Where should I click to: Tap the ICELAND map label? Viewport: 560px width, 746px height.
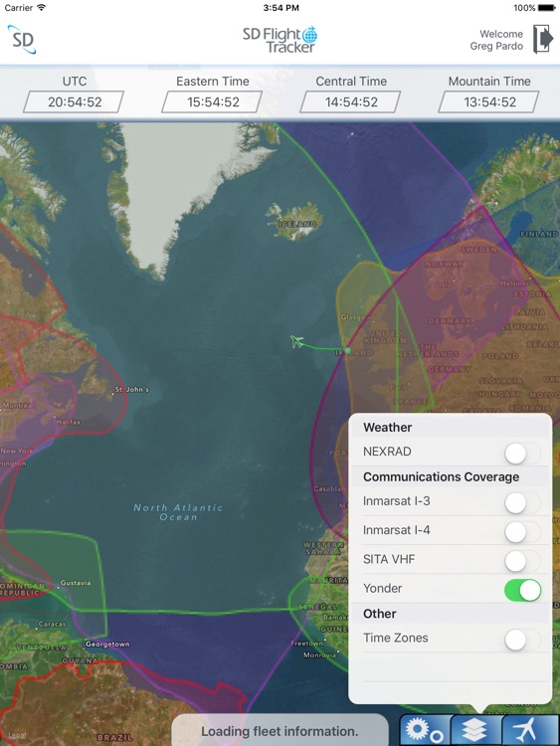point(296,224)
